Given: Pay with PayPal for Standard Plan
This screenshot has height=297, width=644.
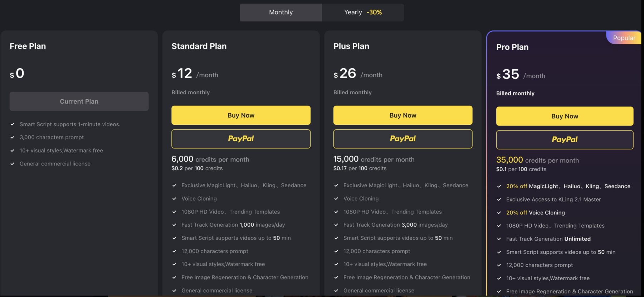Looking at the screenshot, I should click(241, 139).
